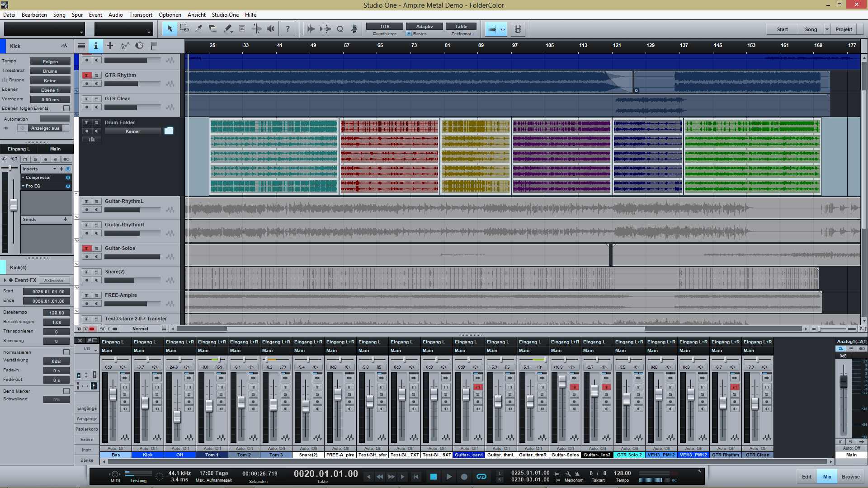
Task: Show automation icon above track list
Action: (x=125, y=46)
